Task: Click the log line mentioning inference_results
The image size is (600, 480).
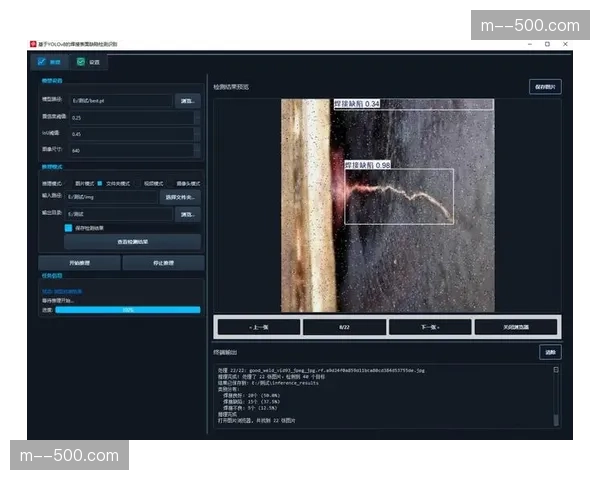Action: [x=268, y=383]
